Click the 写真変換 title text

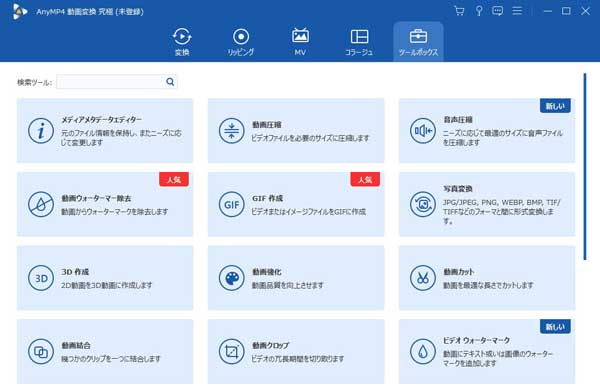[x=458, y=189]
